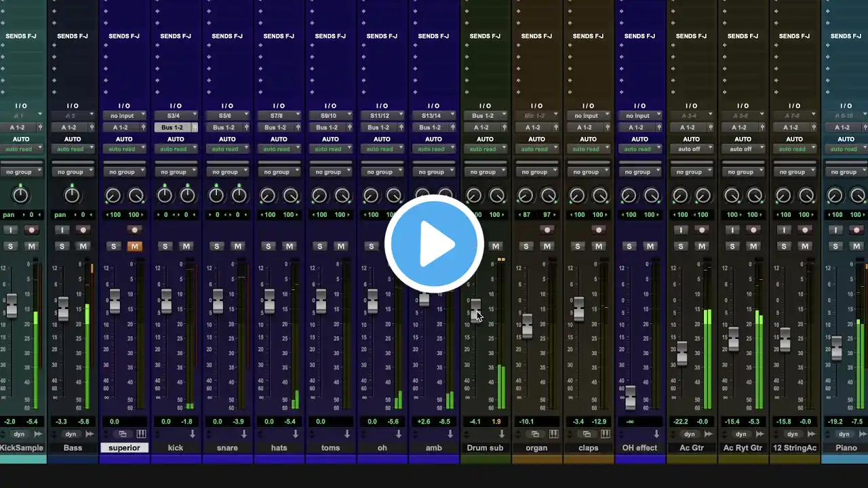
Task: Click the Ac Gtr volume fader handle
Action: (682, 353)
